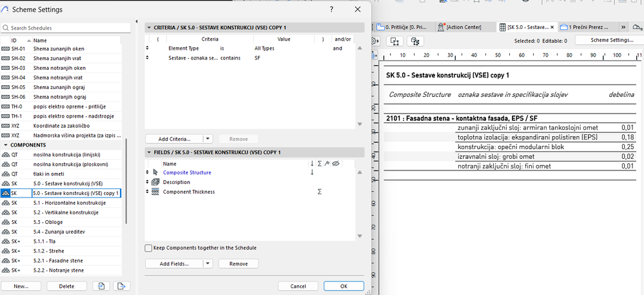Click the SH-01 schedule row icon
644x295 pixels.
pyautogui.click(x=5, y=48)
